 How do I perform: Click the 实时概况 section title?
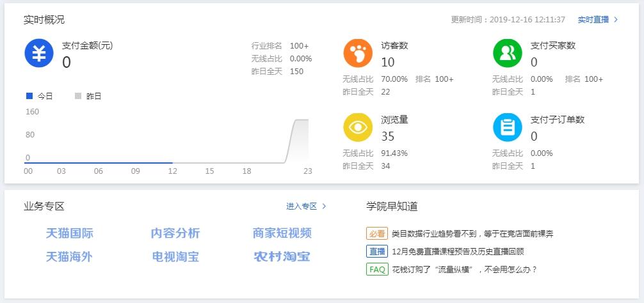click(x=44, y=20)
